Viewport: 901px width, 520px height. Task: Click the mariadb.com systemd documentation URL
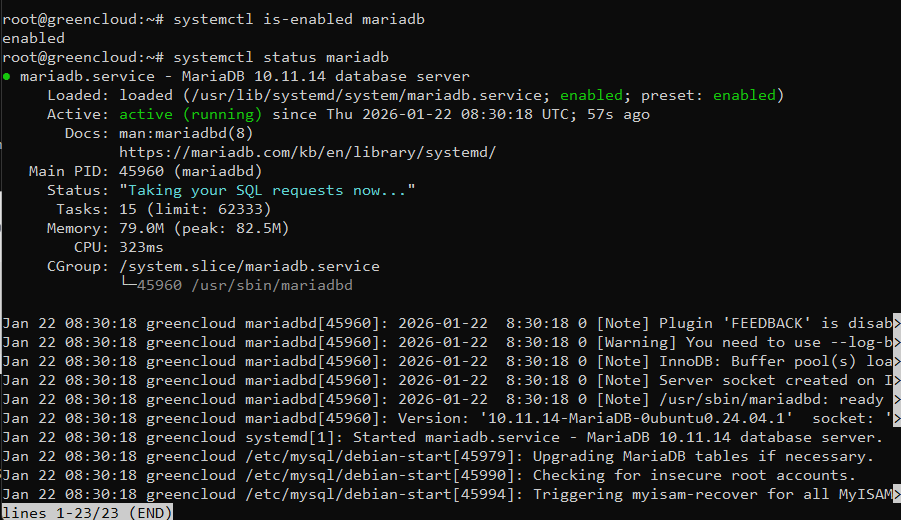pyautogui.click(x=307, y=152)
